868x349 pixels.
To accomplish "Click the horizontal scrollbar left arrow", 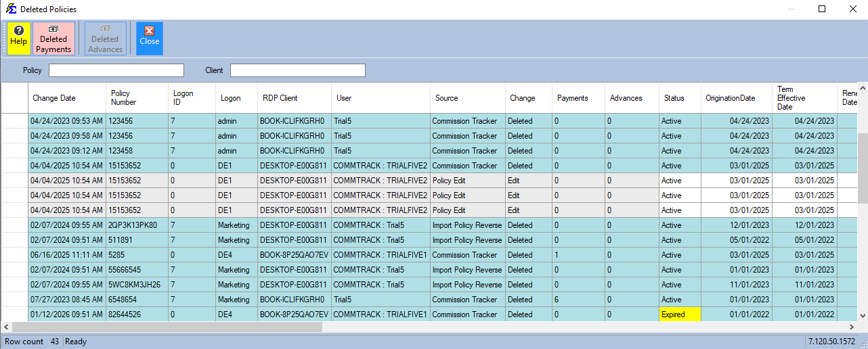I will tap(5, 327).
